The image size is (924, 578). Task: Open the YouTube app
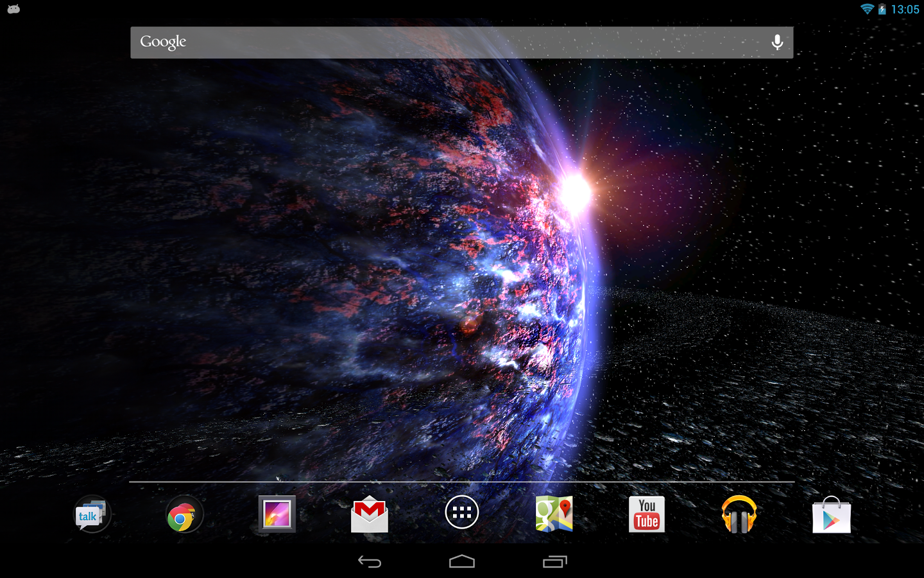pyautogui.click(x=647, y=514)
